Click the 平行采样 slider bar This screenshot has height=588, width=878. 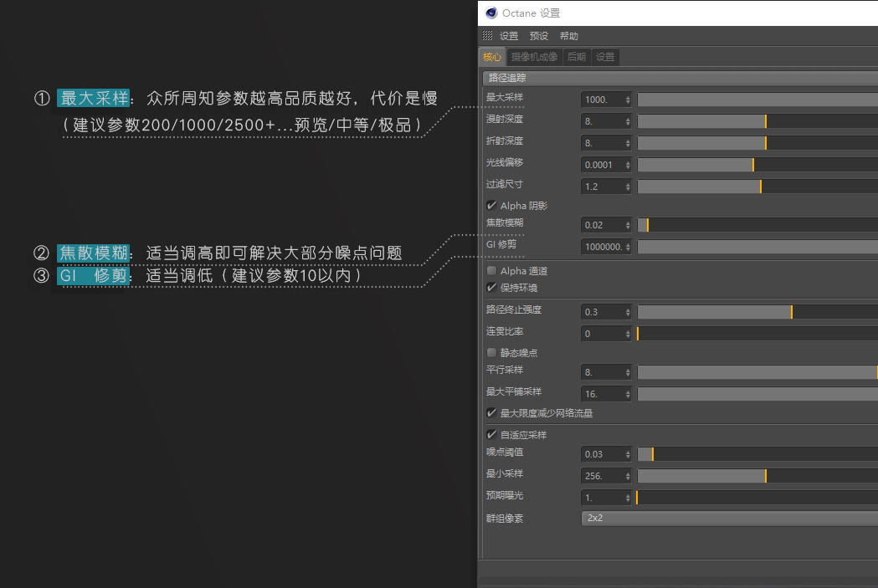[x=757, y=372]
